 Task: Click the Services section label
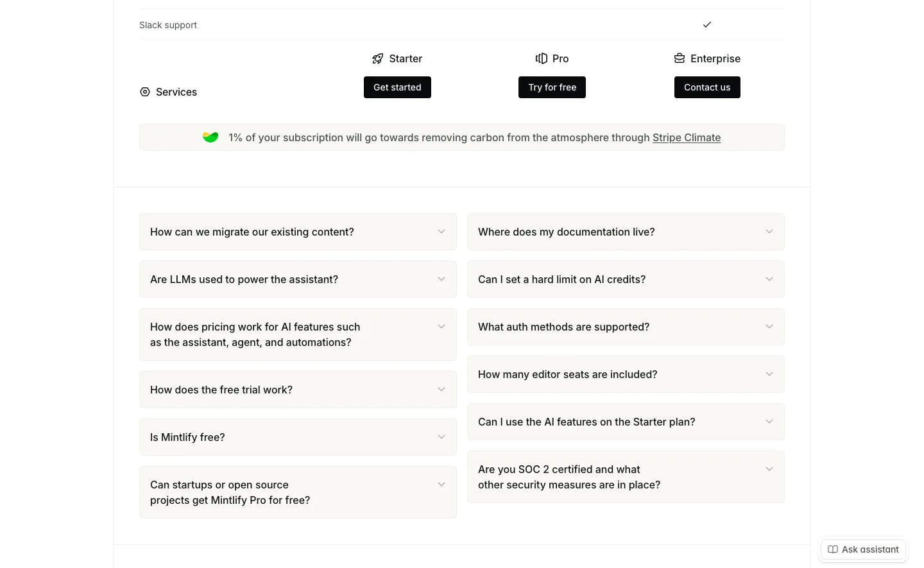(176, 92)
